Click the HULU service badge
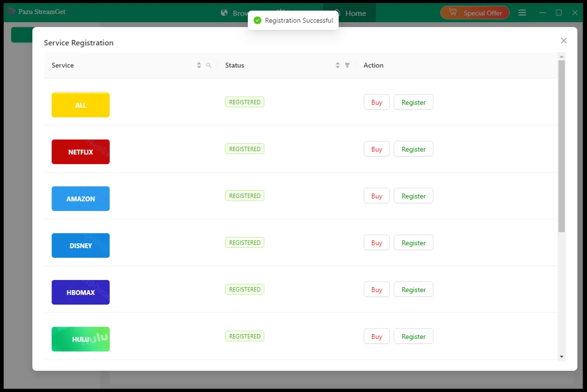This screenshot has height=392, width=587. [x=81, y=339]
